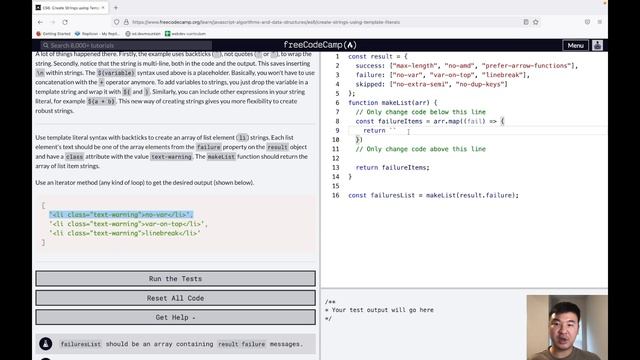640x360 pixels.
Task: Click the failure array line in editor
Action: pos(442,75)
